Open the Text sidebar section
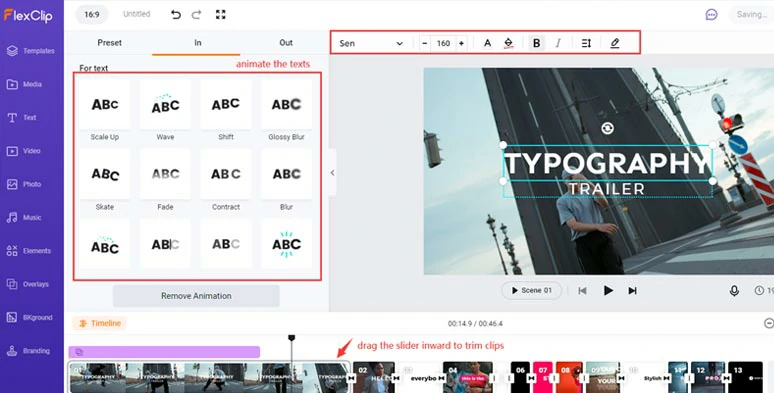This screenshot has width=774, height=393. coord(21,118)
